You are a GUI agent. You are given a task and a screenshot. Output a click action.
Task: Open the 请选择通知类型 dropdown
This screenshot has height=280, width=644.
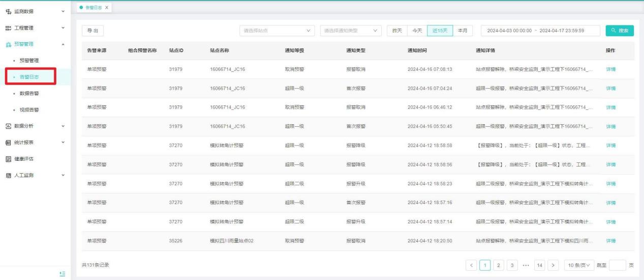[351, 31]
